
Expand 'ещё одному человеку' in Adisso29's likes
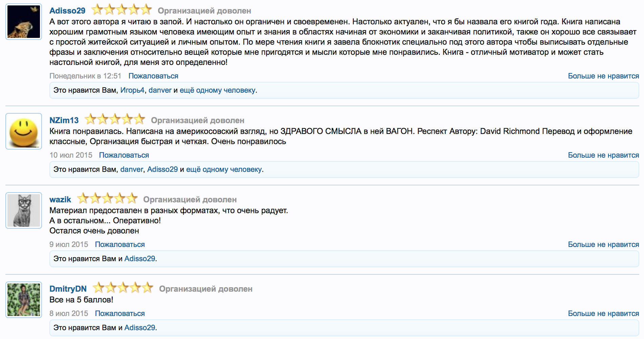click(217, 90)
